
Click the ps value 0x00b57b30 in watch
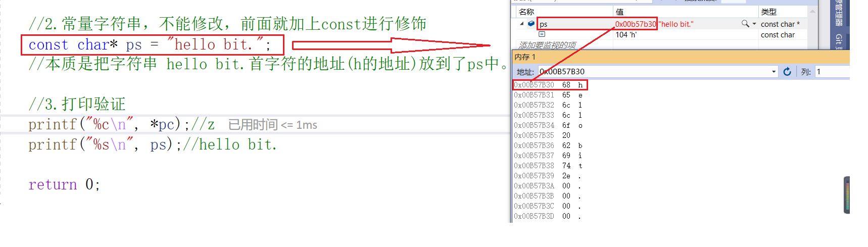[635, 24]
